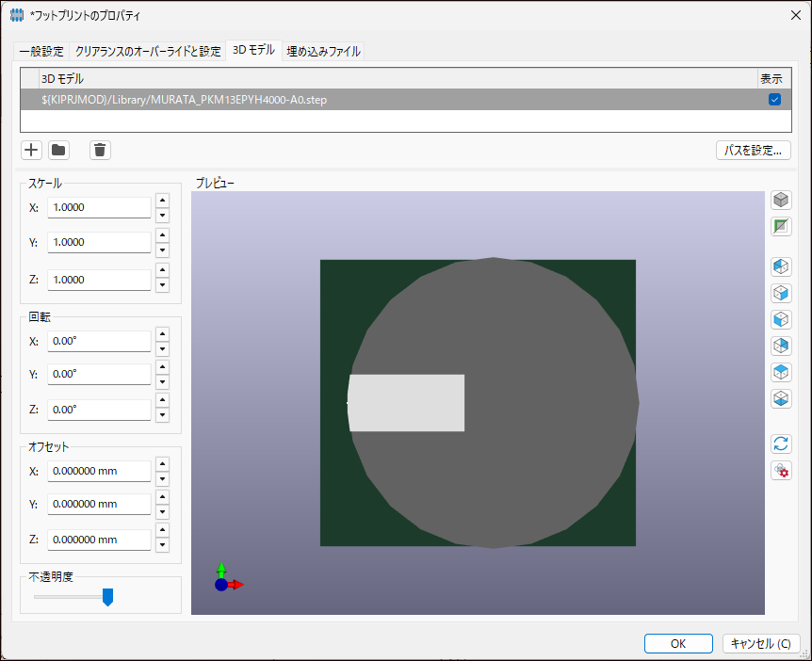The height and width of the screenshot is (661, 812).
Task: Click the folder icon to browse models
Action: pyautogui.click(x=58, y=150)
